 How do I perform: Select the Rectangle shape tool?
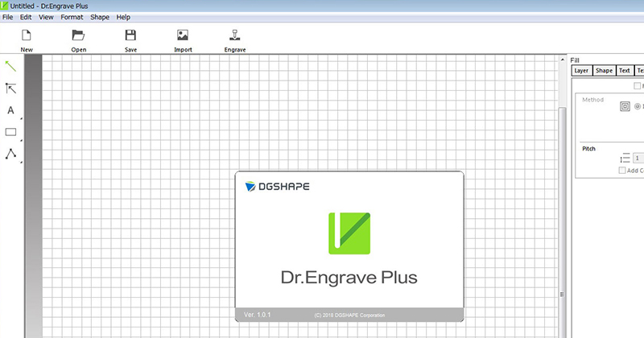[x=11, y=132]
